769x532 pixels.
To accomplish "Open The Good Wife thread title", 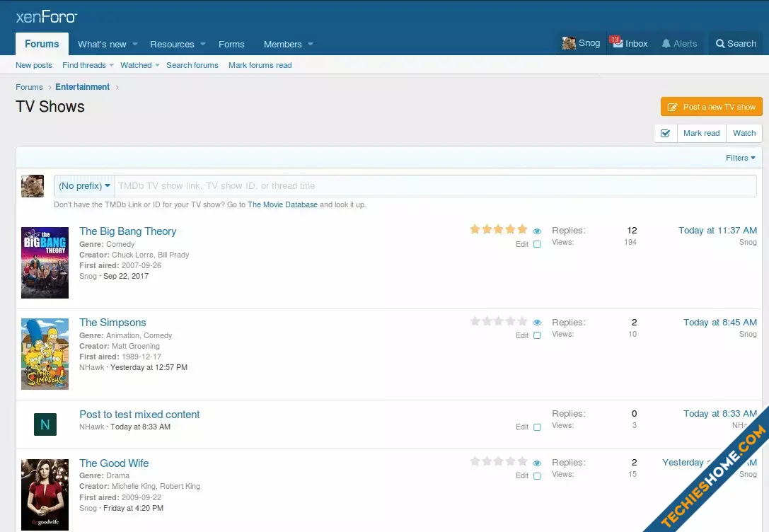I will [115, 463].
